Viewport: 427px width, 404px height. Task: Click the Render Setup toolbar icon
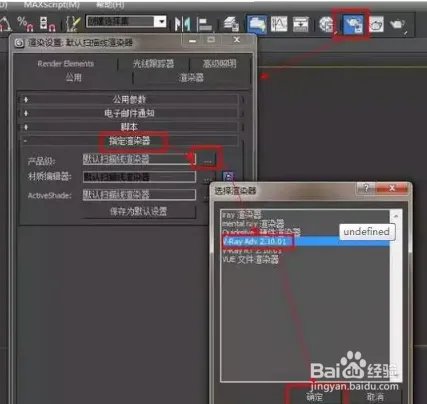[x=353, y=24]
